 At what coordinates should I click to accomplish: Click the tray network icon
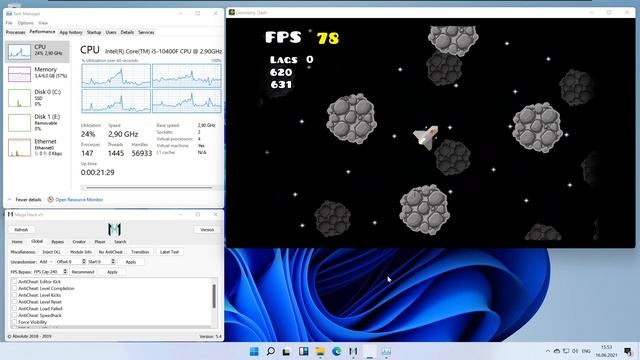coord(566,351)
